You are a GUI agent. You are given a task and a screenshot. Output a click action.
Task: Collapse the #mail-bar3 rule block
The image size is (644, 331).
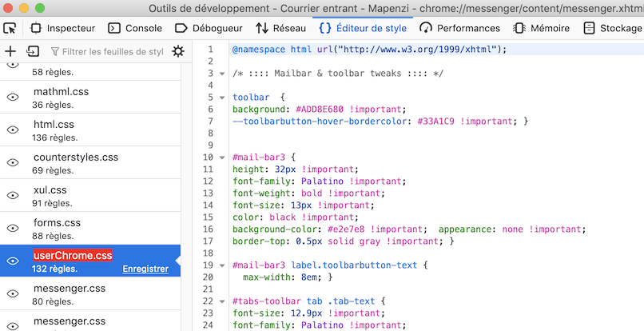point(221,158)
